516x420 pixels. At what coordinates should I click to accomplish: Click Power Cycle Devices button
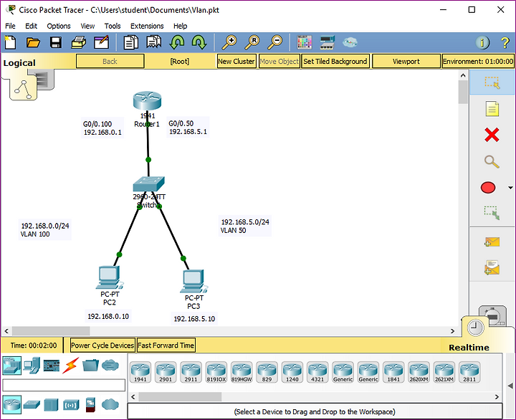coord(102,345)
